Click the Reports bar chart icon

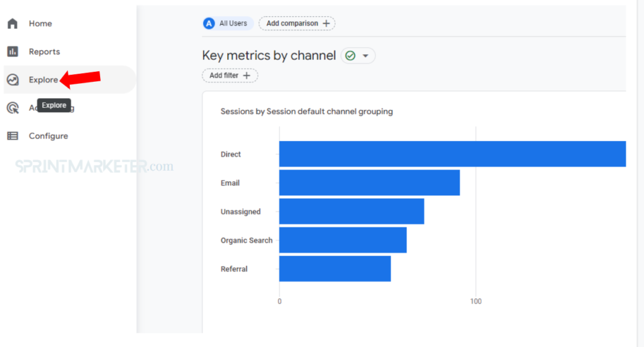(13, 52)
